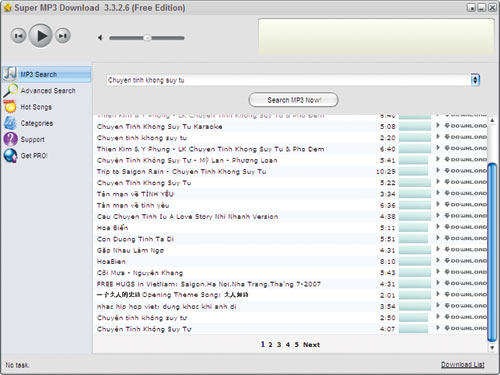This screenshot has width=500, height=375.
Task: Click the Hot Songs icon
Action: [10, 107]
